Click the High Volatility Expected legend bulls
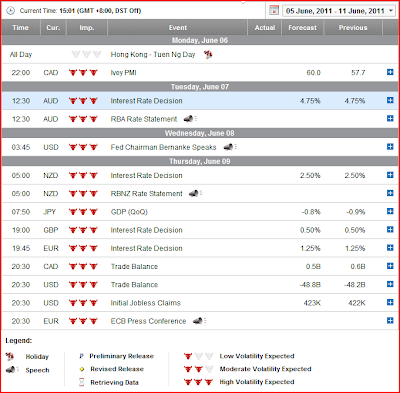The image size is (400, 393). [x=198, y=382]
